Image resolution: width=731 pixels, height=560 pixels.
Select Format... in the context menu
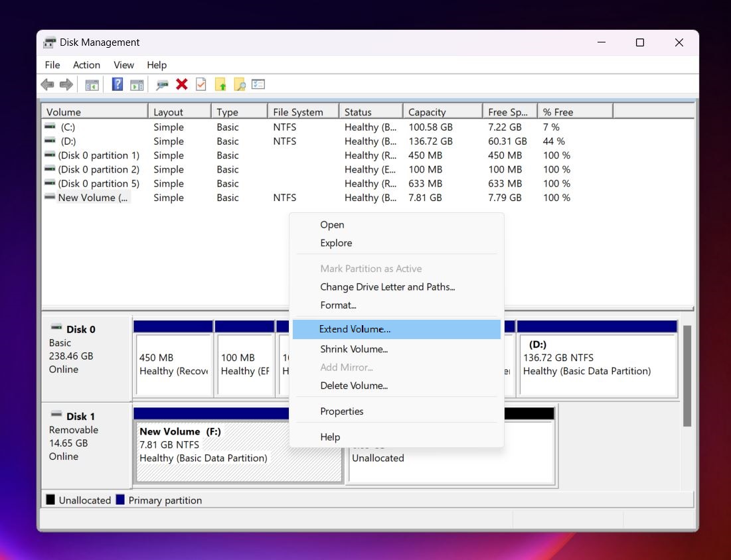[x=396, y=305]
